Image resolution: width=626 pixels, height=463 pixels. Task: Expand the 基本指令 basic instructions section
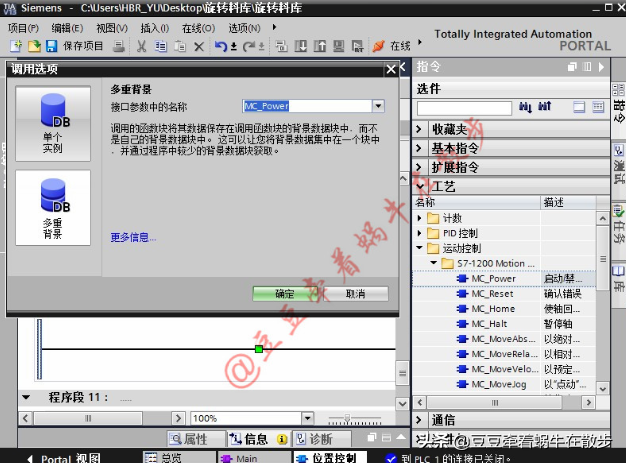pyautogui.click(x=419, y=148)
